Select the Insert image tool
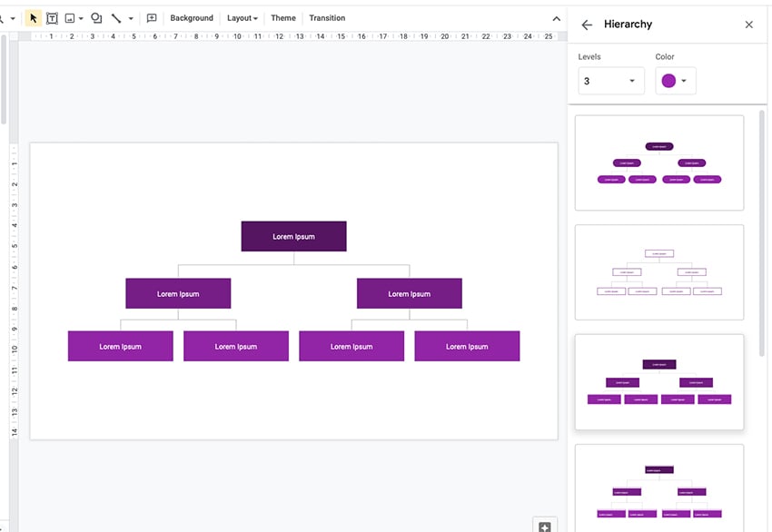 tap(72, 17)
